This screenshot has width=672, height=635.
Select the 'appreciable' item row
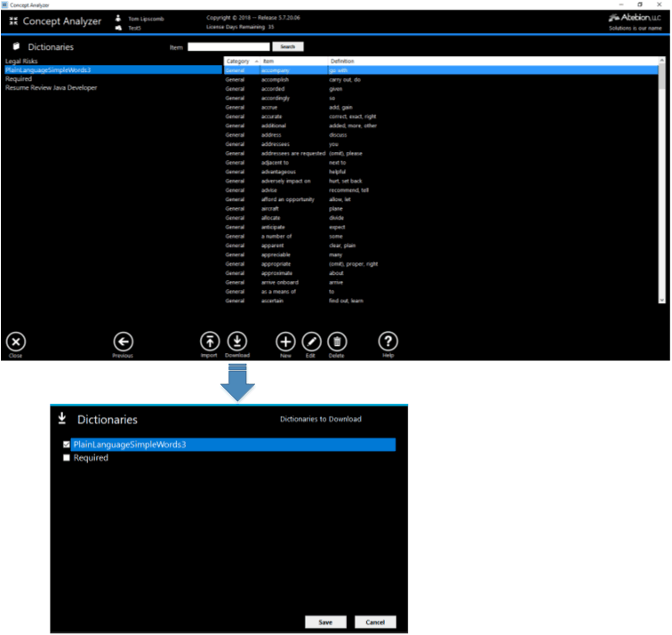point(441,254)
